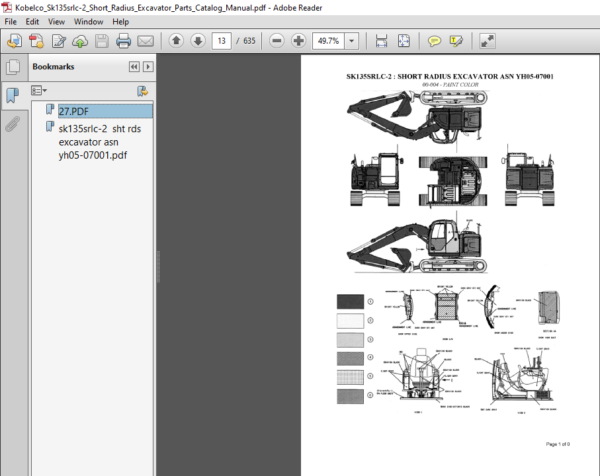
Task: Select the 27.PDF bookmark
Action: tap(105, 111)
